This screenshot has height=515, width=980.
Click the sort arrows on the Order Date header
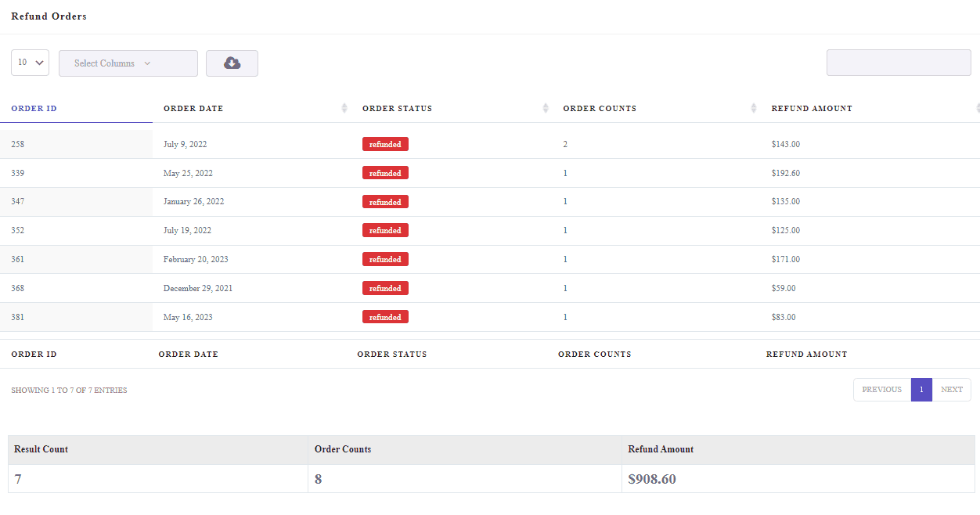point(344,108)
